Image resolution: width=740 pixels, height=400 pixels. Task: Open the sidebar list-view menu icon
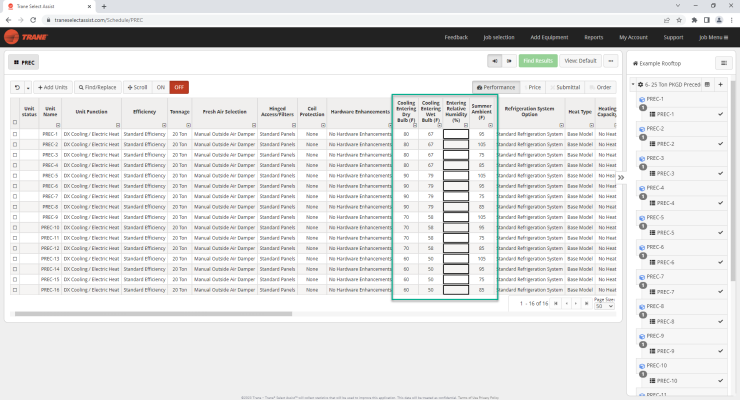point(723,63)
